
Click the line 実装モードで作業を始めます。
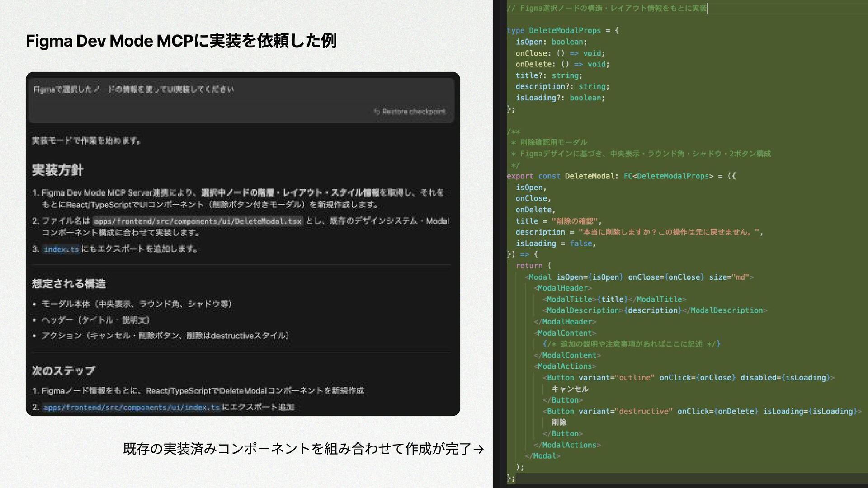(x=87, y=141)
